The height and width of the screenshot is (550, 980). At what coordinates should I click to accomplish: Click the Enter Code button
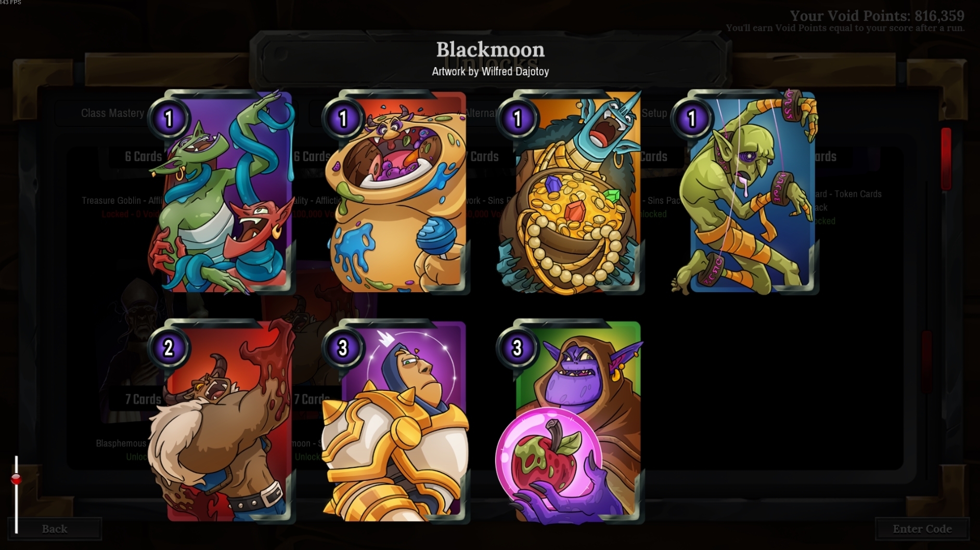point(922,529)
